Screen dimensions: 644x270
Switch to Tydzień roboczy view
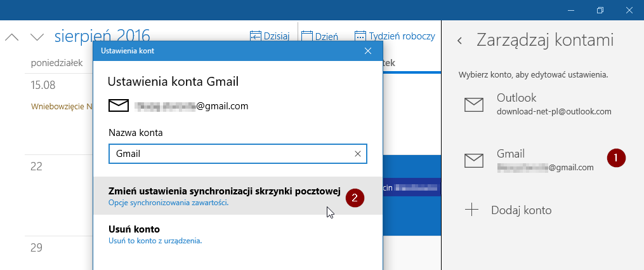pos(395,36)
